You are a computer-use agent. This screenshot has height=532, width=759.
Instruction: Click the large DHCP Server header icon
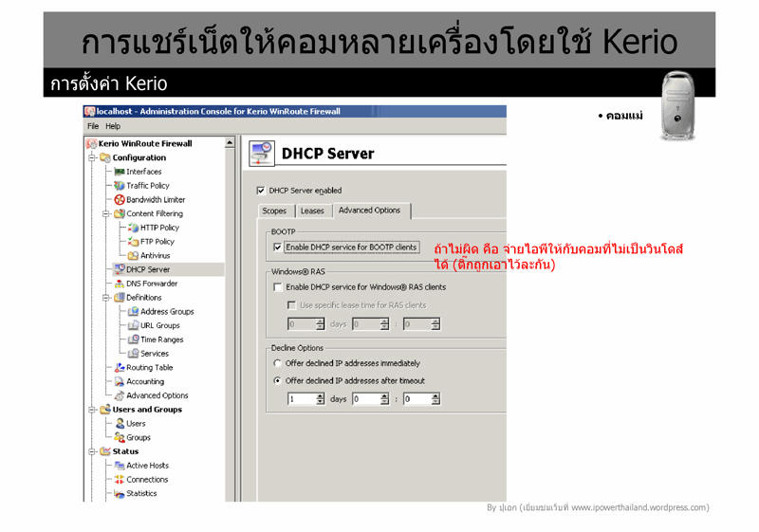pos(262,154)
